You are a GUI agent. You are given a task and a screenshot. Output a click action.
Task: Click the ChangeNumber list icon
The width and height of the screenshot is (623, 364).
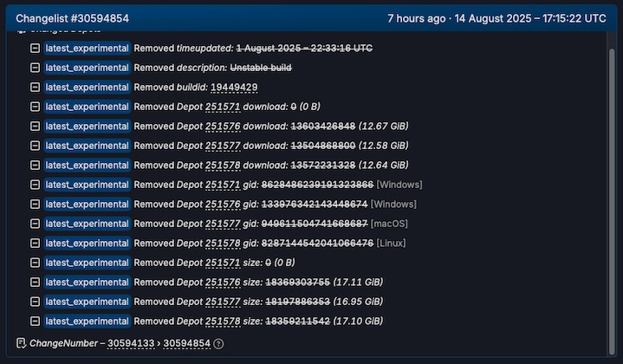point(22,343)
